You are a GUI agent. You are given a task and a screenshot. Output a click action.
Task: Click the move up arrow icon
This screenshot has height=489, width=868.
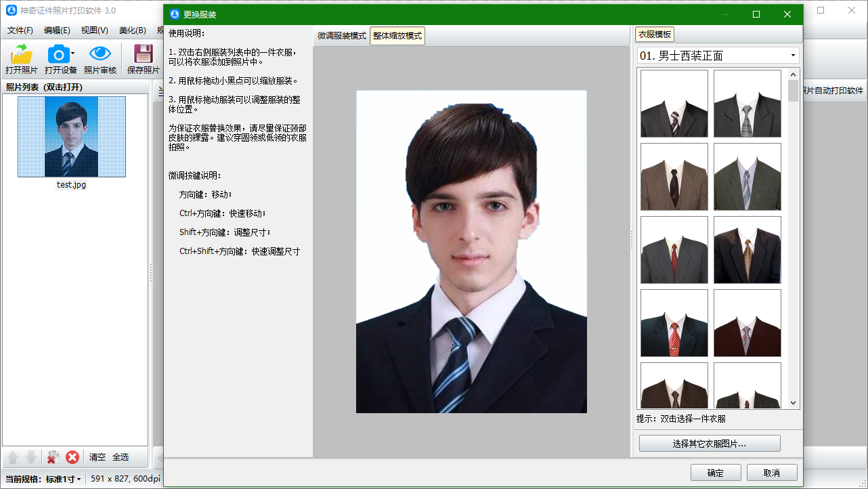point(13,457)
